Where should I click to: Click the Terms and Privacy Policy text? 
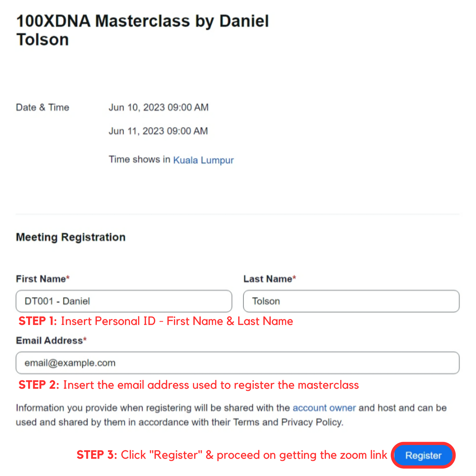(x=288, y=422)
